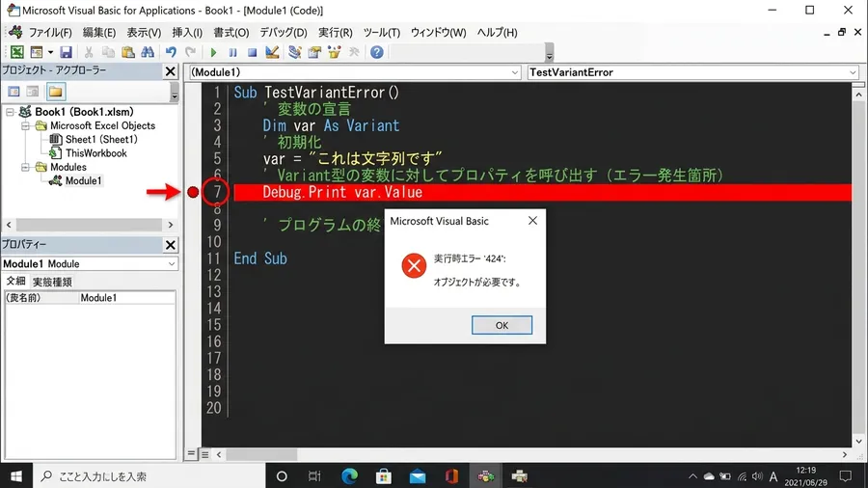
Task: Toggle Design Mode icon in toolbar
Action: (x=272, y=52)
